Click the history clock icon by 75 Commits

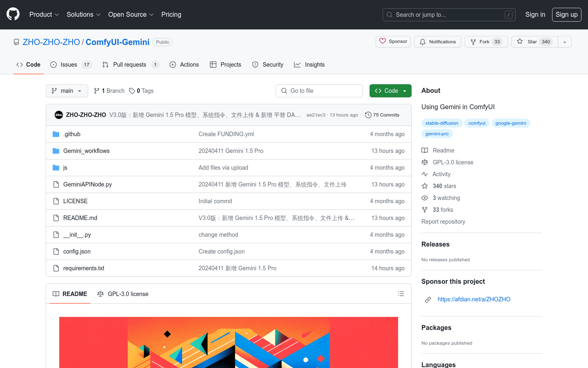point(368,115)
